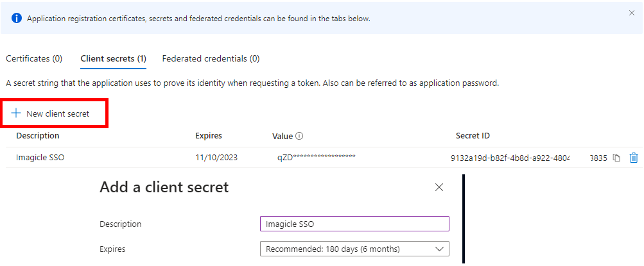
Task: Select the Client secrets (1) tab
Action: 113,58
